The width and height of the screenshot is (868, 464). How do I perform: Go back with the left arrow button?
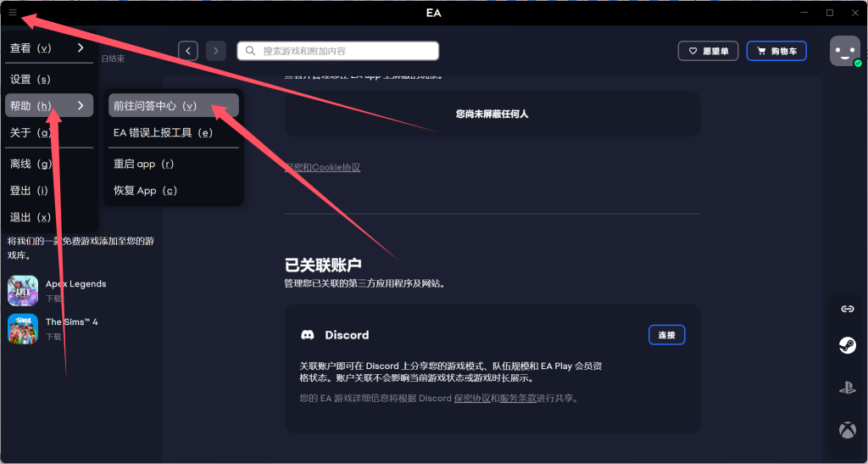[188, 51]
